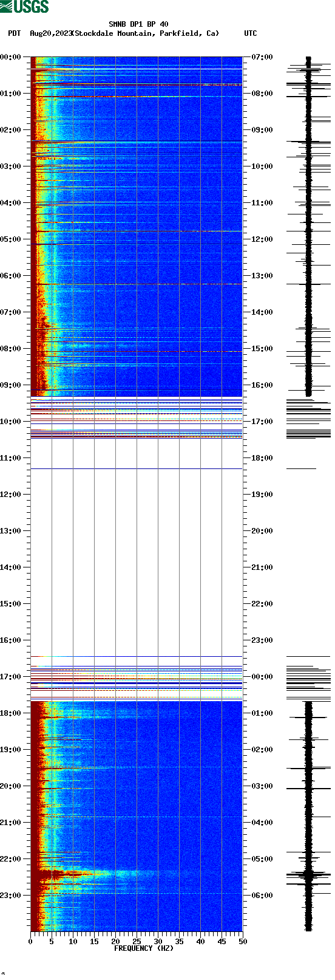
Task: Click the 02:00 UTC label on right axis
Action: [x=262, y=750]
